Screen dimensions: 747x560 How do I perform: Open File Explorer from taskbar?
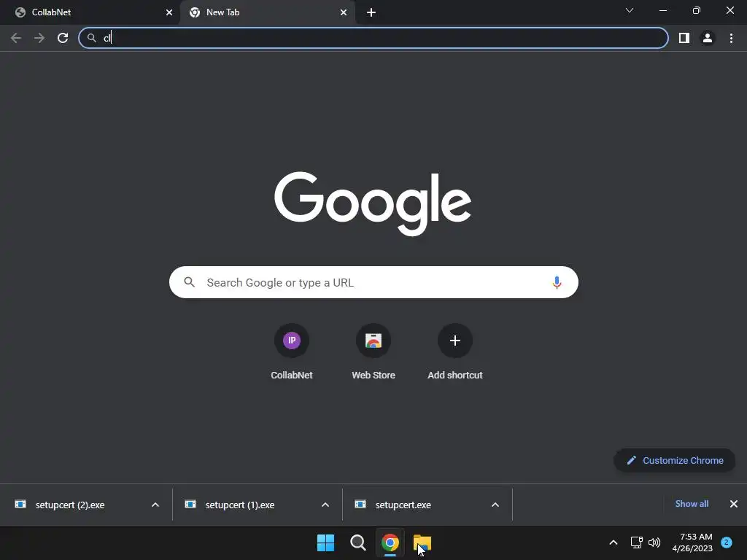tap(422, 542)
